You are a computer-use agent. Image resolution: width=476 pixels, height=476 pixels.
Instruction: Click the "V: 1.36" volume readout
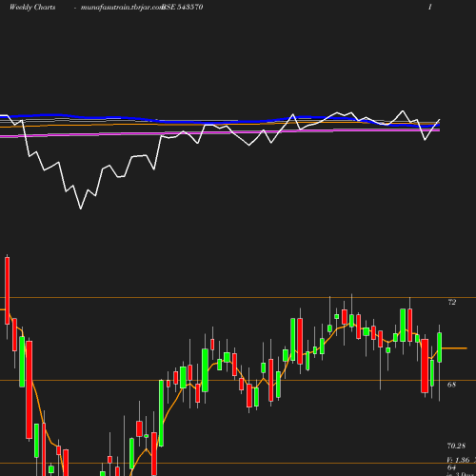(x=458, y=460)
